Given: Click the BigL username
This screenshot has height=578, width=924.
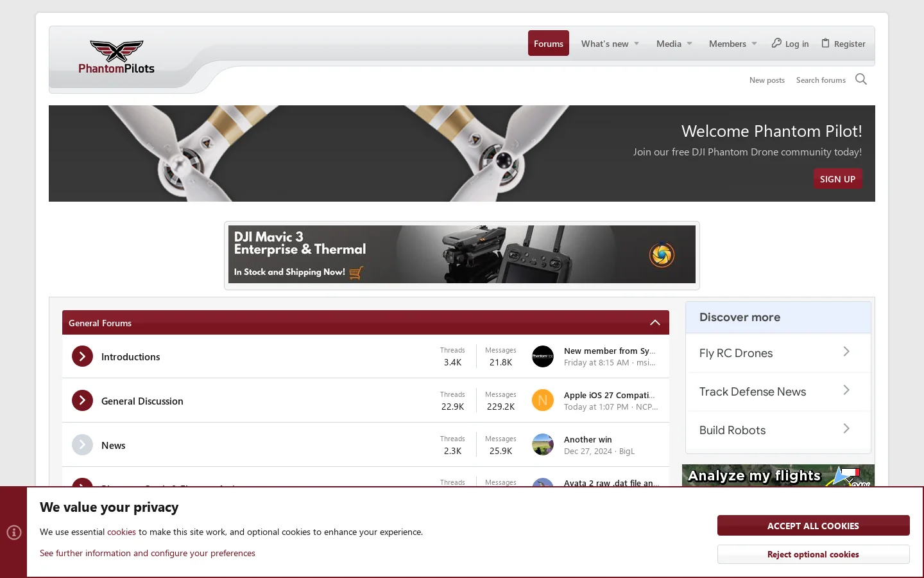Looking at the screenshot, I should tap(627, 451).
